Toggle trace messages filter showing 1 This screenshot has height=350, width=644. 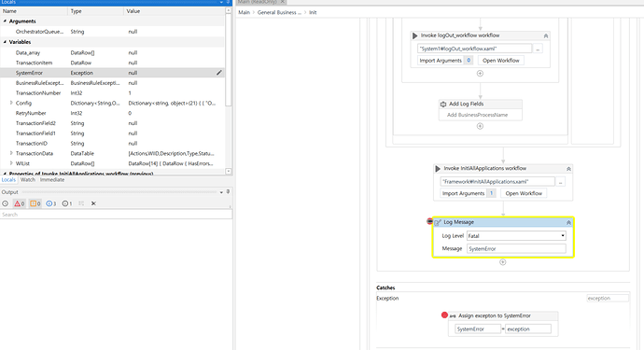point(67,203)
